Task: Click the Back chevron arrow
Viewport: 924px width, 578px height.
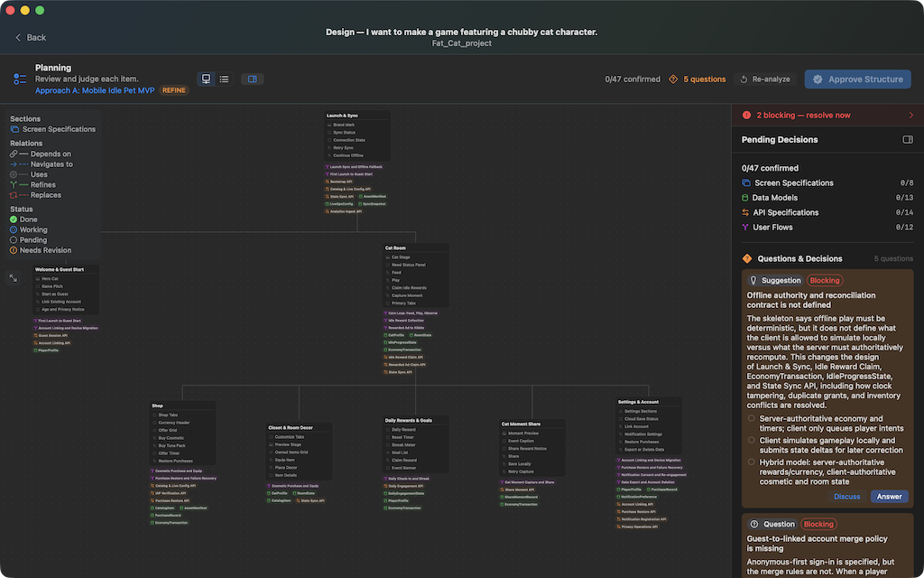Action: click(x=18, y=37)
